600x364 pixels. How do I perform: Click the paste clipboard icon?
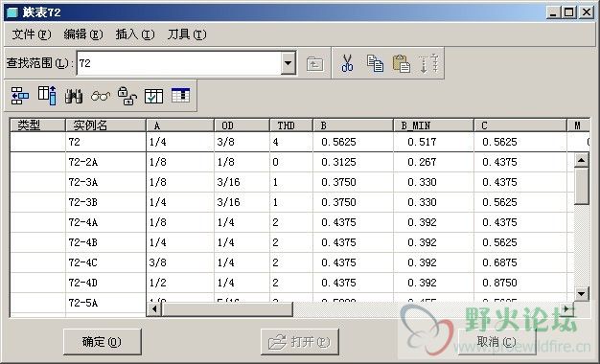[x=402, y=63]
